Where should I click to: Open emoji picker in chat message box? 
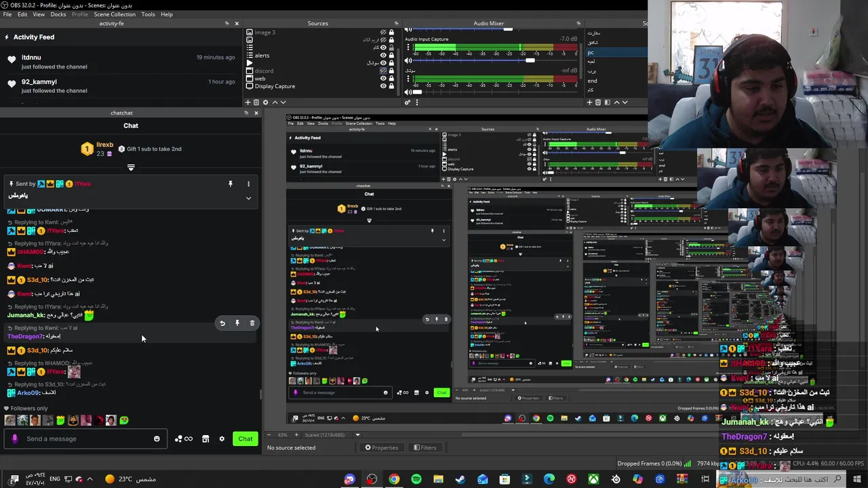point(157,439)
